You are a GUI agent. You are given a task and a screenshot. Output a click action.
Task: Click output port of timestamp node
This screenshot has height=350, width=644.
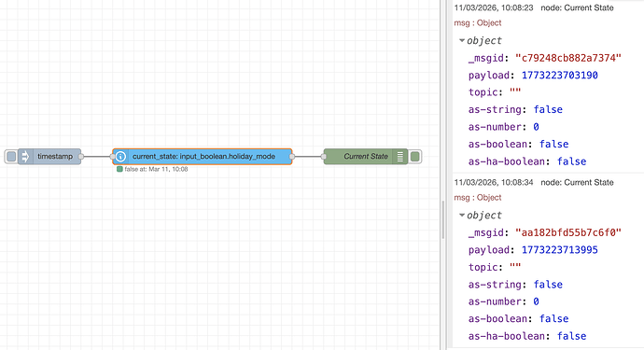pos(81,157)
